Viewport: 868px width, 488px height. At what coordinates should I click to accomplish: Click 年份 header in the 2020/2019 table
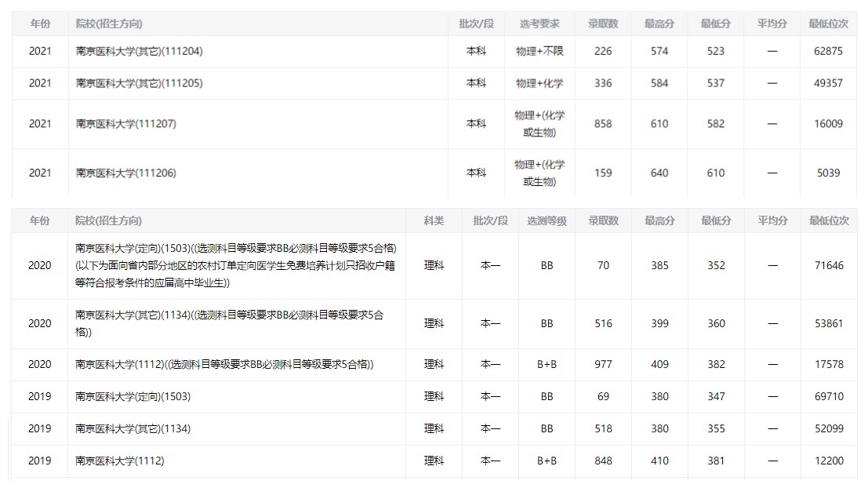(x=40, y=221)
